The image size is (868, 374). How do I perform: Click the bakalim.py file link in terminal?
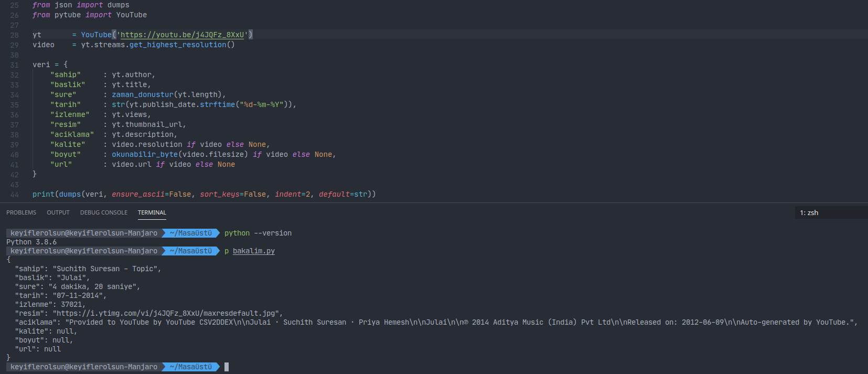(254, 251)
